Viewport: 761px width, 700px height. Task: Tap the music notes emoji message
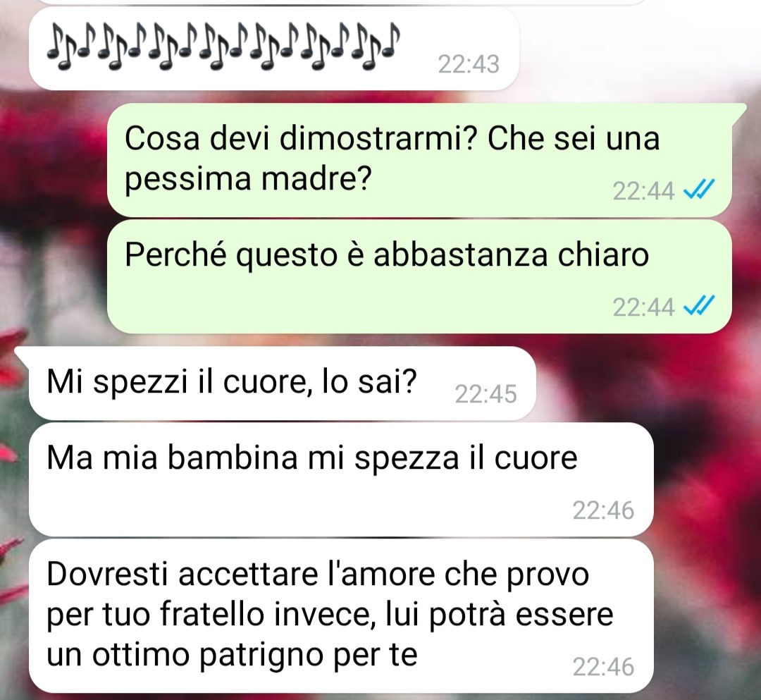[273, 49]
